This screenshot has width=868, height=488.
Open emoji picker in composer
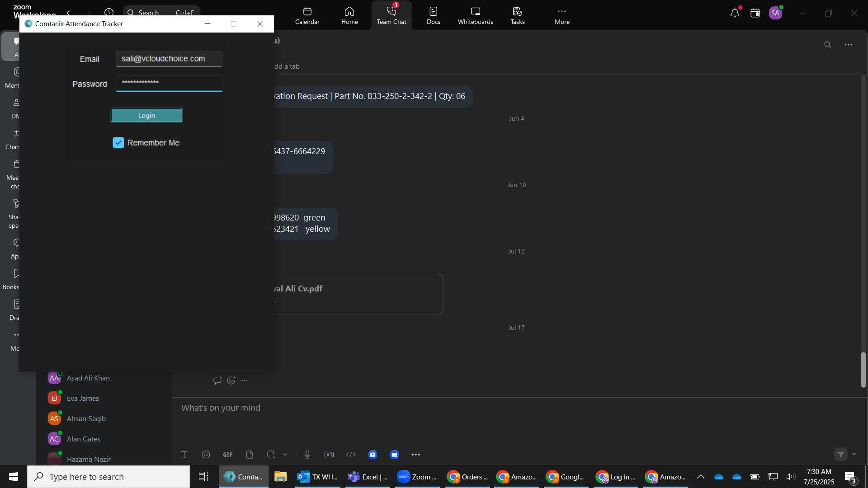pos(206,455)
